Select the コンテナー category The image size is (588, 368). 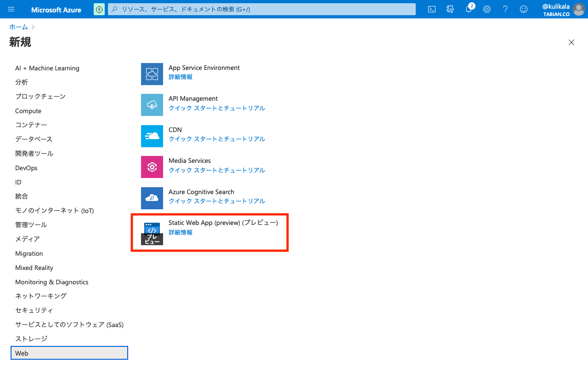click(x=31, y=125)
